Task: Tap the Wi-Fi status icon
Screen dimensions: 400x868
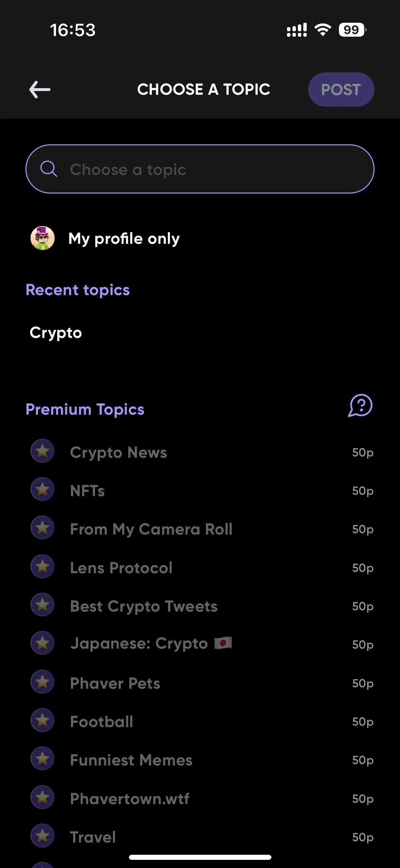Action: click(323, 30)
